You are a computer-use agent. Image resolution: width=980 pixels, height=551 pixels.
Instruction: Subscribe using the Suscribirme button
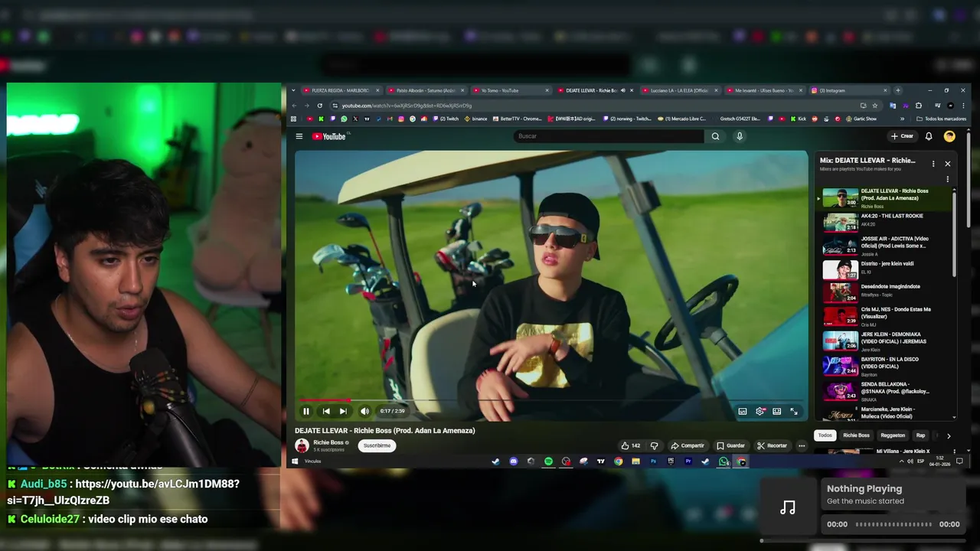(377, 445)
